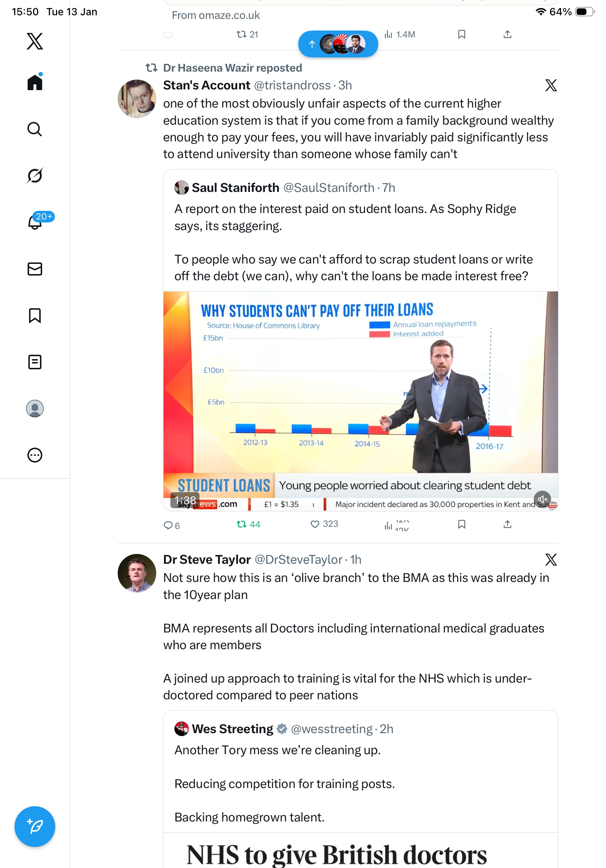Open Messages envelope icon

coord(35,269)
